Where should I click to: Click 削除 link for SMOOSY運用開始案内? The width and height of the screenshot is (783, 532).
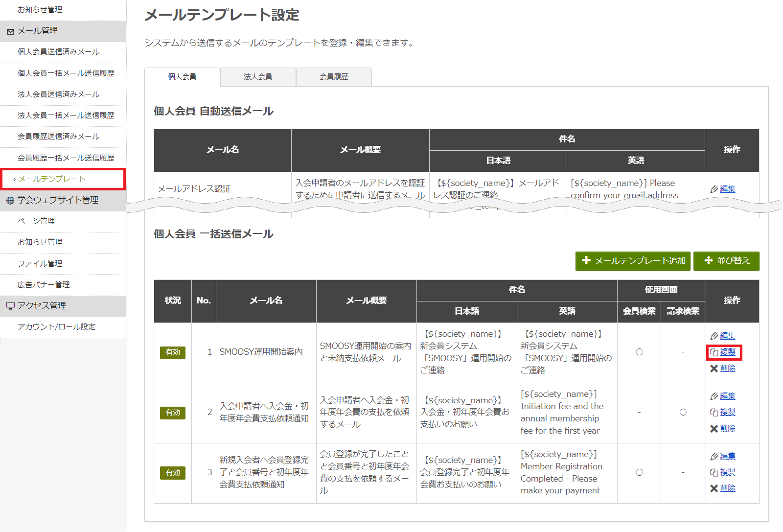728,368
